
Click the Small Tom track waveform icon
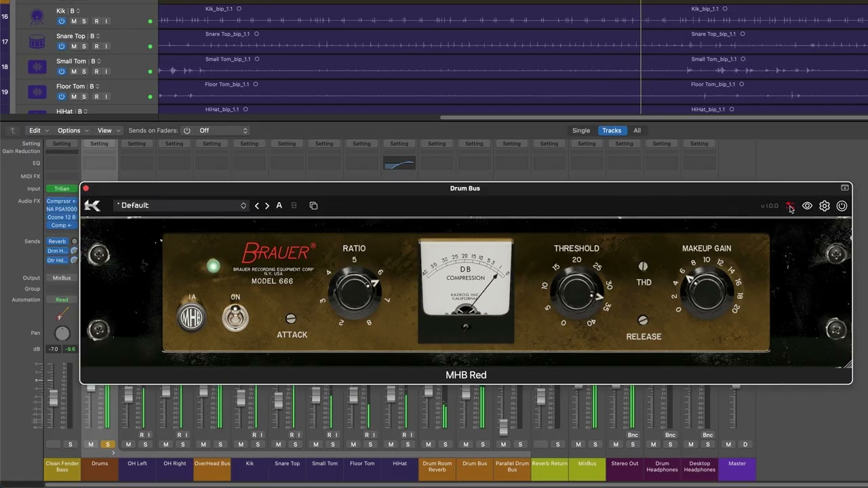pyautogui.click(x=37, y=66)
